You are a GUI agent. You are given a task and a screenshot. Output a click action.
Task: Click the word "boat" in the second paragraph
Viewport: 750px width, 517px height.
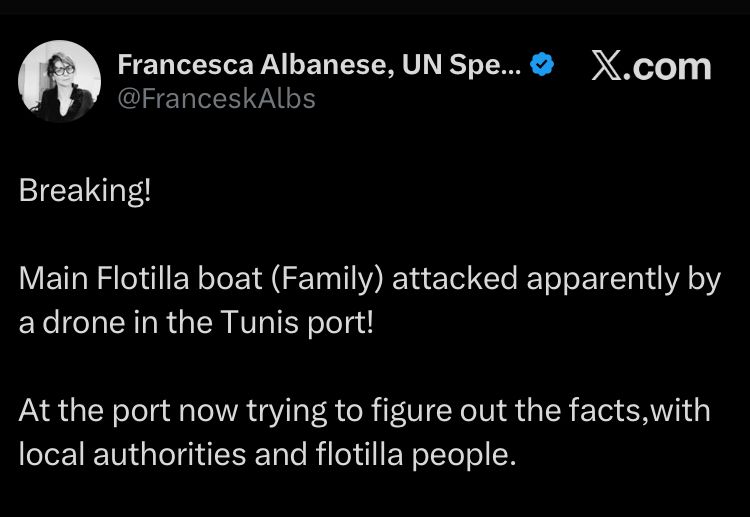pos(227,280)
